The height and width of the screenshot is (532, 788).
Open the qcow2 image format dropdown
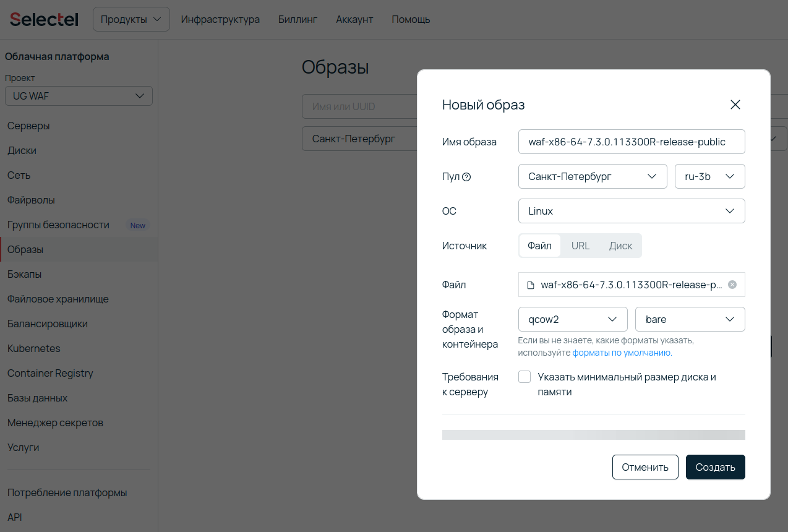click(x=572, y=319)
